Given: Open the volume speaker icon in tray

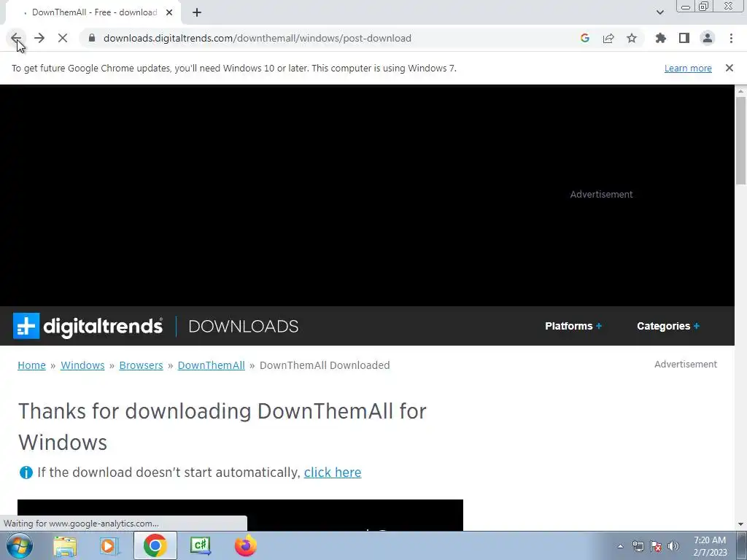Looking at the screenshot, I should pos(673,546).
